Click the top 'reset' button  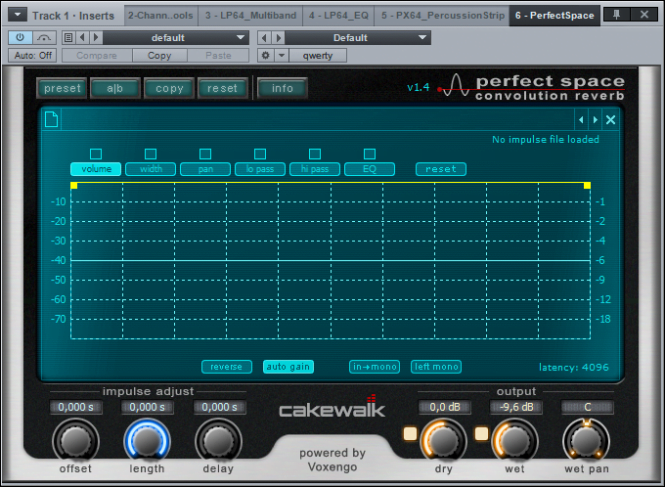pos(222,88)
